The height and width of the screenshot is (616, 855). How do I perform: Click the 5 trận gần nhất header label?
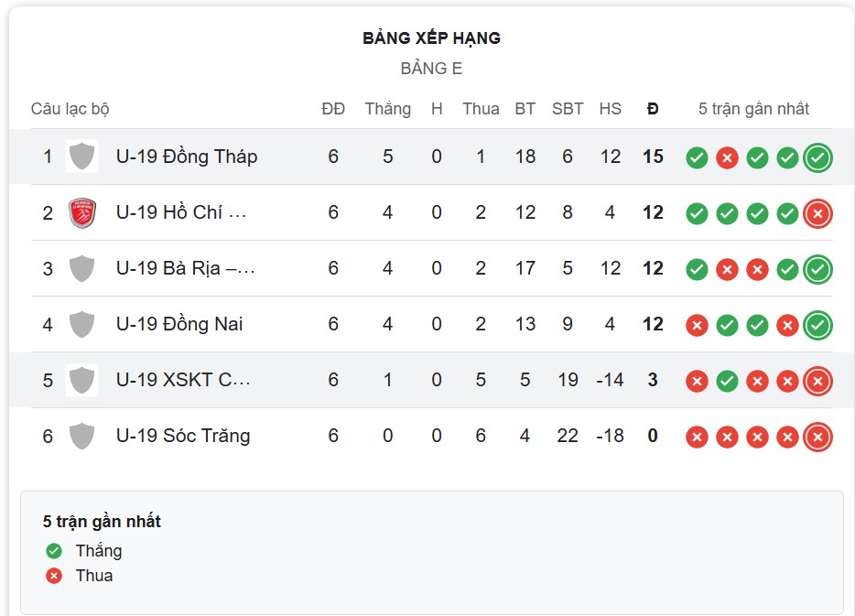(752, 108)
